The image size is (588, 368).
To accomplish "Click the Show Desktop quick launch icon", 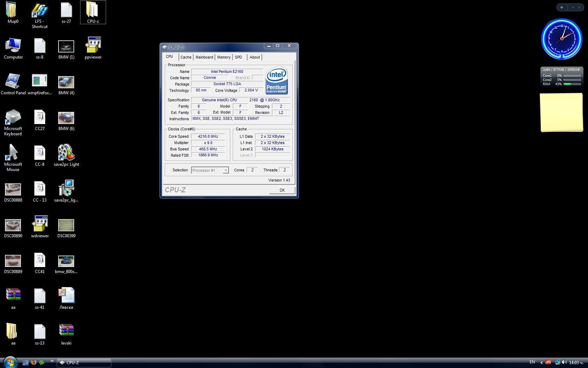I will coord(25,363).
